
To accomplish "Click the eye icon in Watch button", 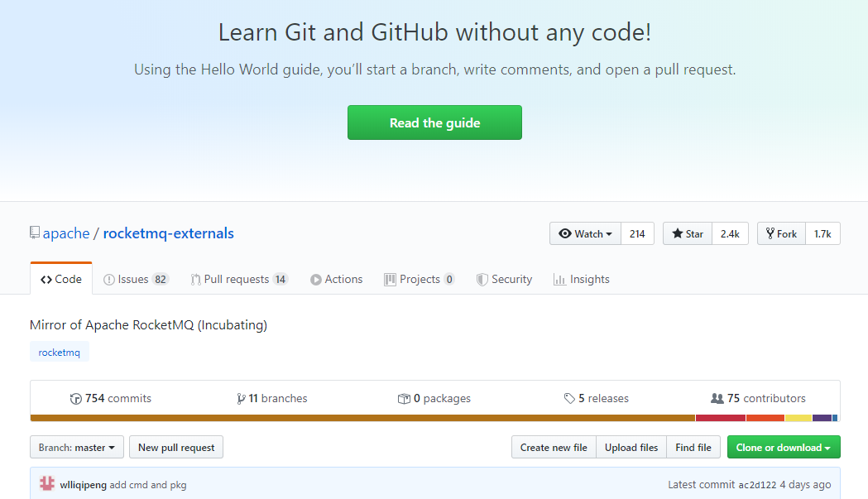I will tap(564, 233).
